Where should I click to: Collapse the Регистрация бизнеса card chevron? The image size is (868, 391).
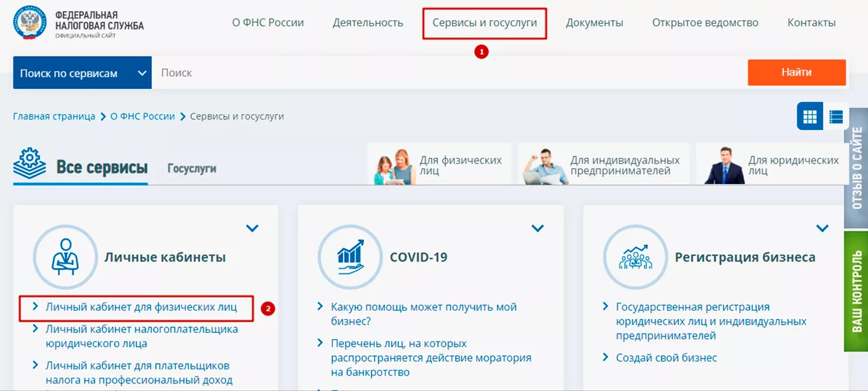pos(822,228)
